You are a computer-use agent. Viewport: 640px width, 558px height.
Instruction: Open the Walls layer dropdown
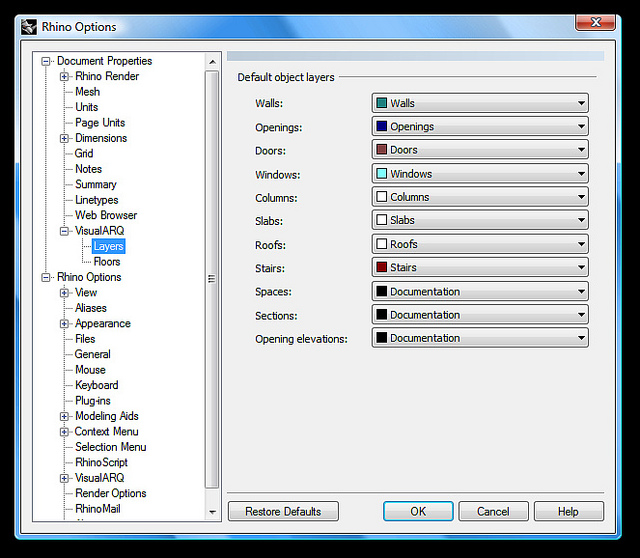(x=581, y=103)
